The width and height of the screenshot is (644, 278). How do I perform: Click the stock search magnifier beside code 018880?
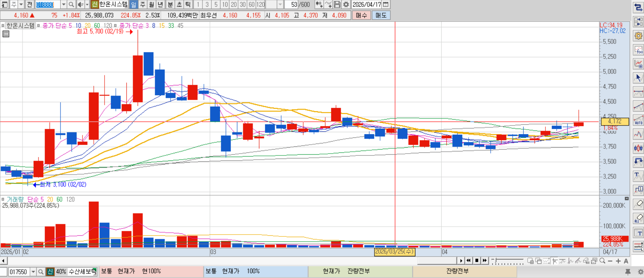71,4
